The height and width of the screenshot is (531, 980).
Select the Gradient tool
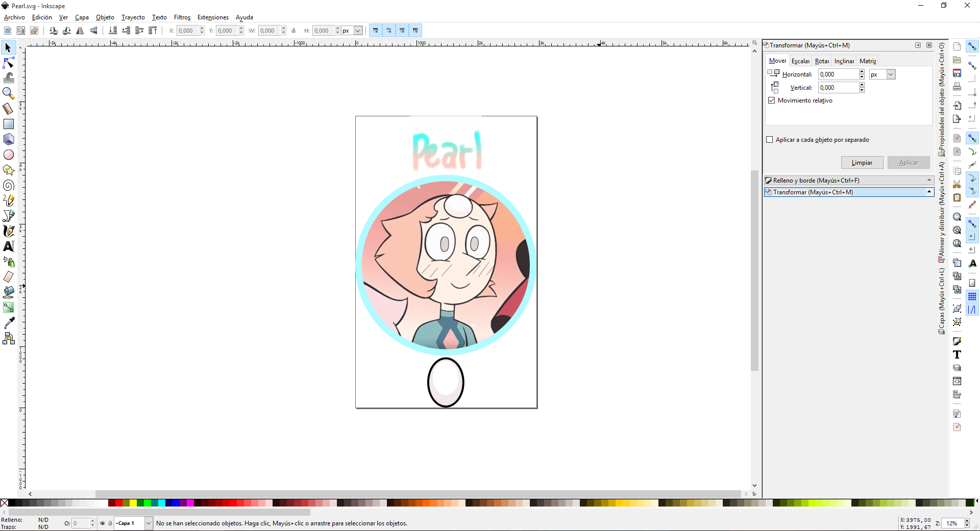click(8, 308)
